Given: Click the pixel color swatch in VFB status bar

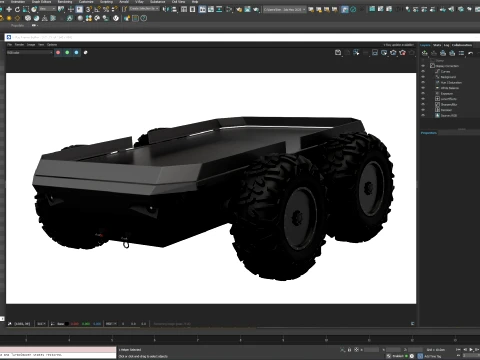Looking at the screenshot, I should (67, 324).
